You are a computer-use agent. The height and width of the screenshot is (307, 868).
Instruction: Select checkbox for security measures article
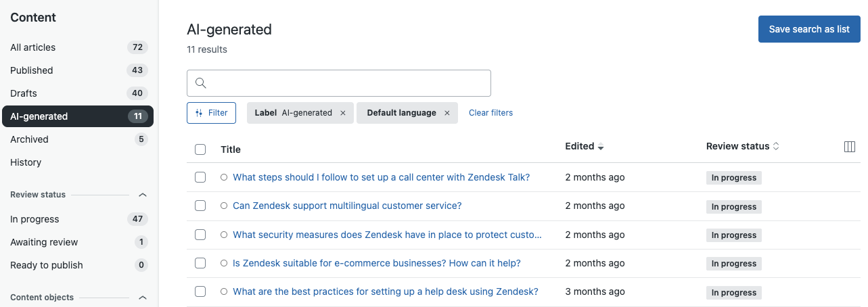point(200,235)
